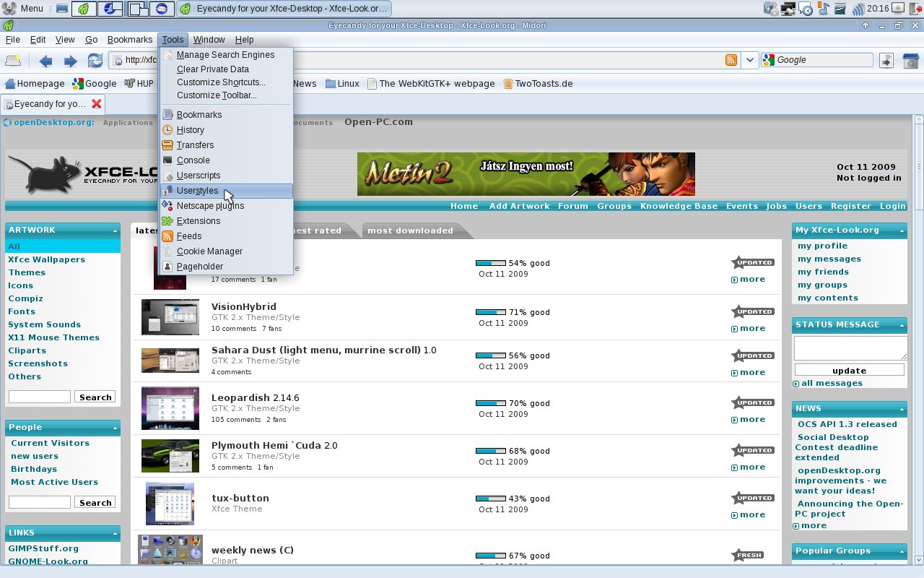
Task: Click the 54% good rating bar
Action: point(491,263)
